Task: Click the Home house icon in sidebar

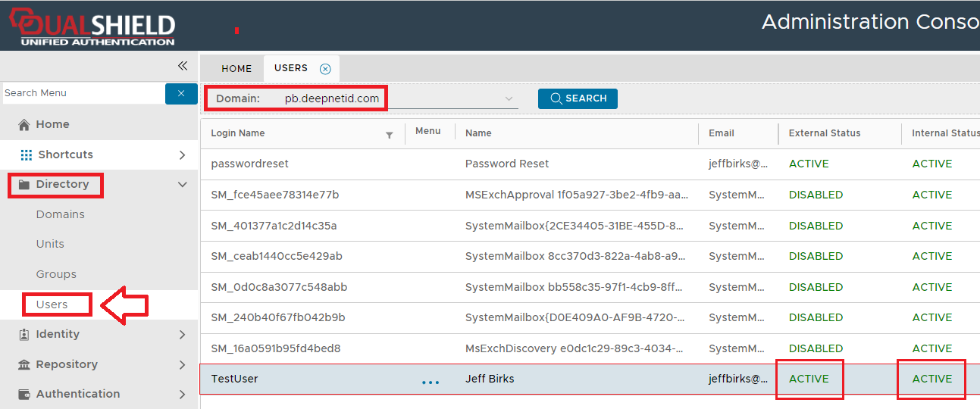Action: click(x=24, y=125)
